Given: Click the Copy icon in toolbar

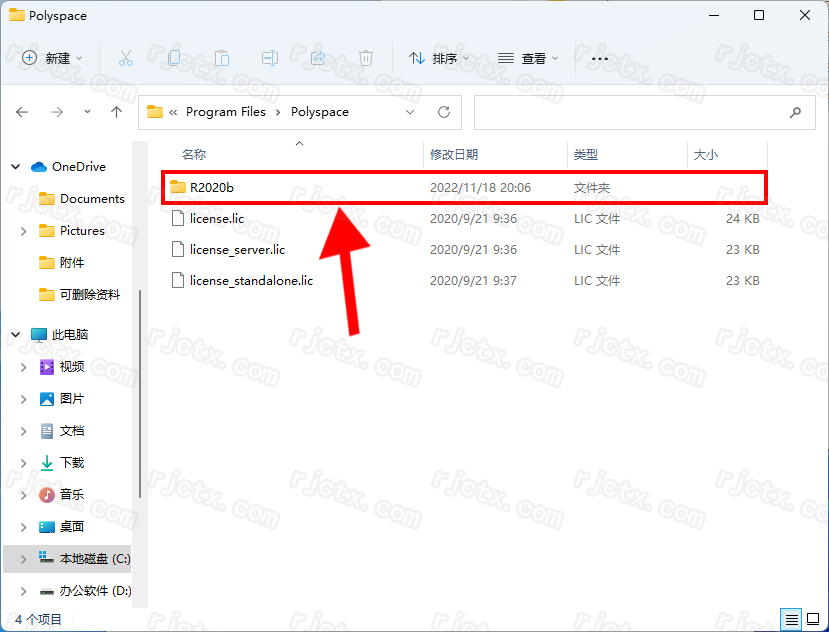Looking at the screenshot, I should [x=174, y=58].
